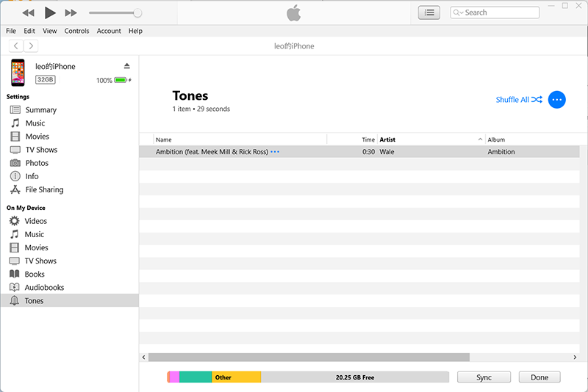Select Audiobooks under On My Device
This screenshot has height=392, width=588.
click(x=44, y=288)
